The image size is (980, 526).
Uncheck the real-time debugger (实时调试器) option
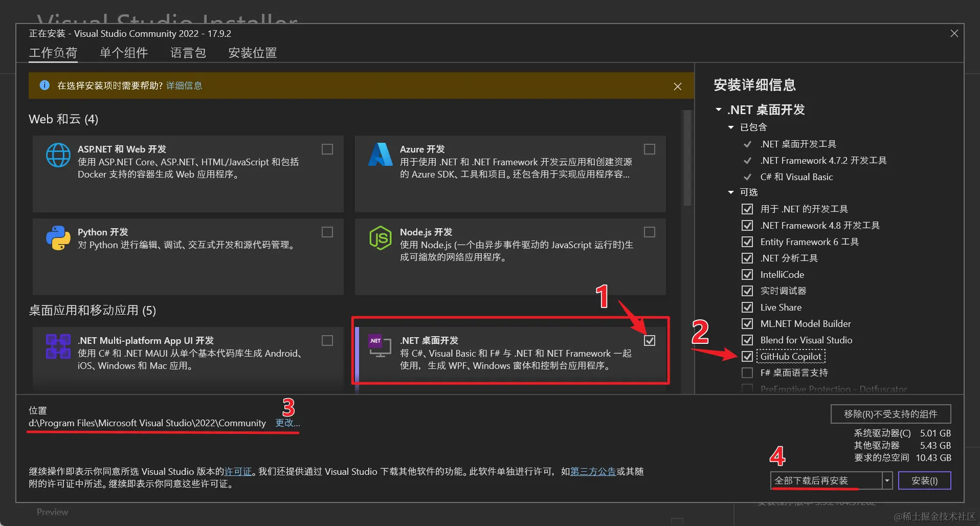coord(747,291)
